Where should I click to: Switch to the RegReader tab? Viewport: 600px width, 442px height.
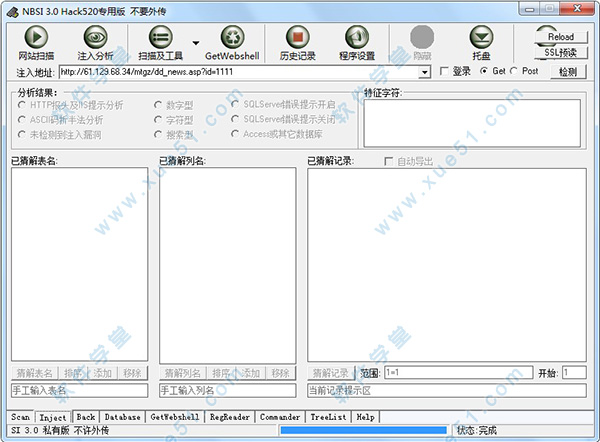(x=230, y=417)
